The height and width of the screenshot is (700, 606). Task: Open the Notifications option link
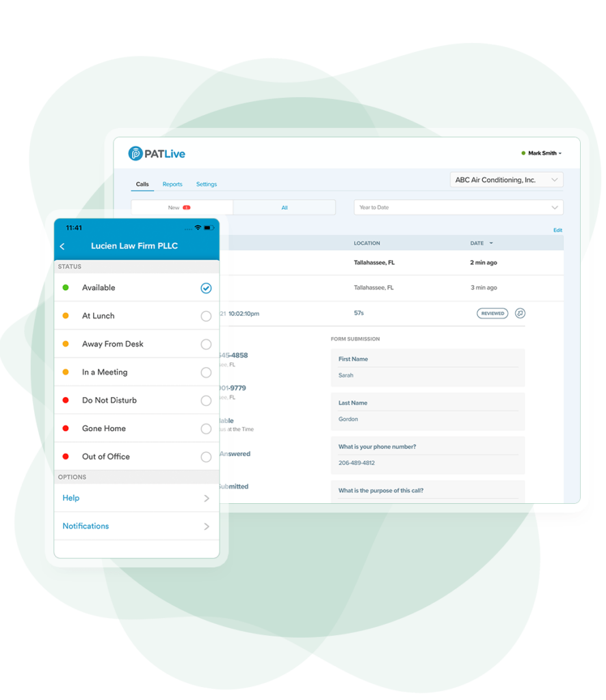(x=85, y=526)
